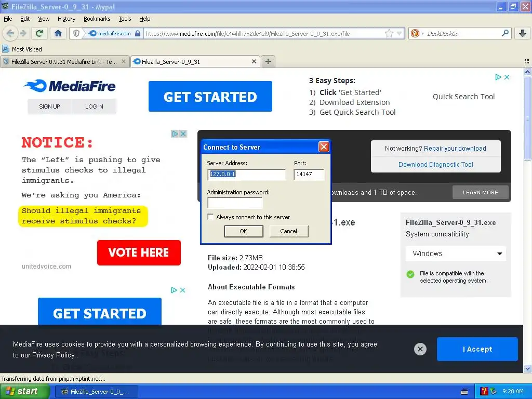Image resolution: width=532 pixels, height=399 pixels.
Task: Click the SIGN UP button
Action: point(49,106)
